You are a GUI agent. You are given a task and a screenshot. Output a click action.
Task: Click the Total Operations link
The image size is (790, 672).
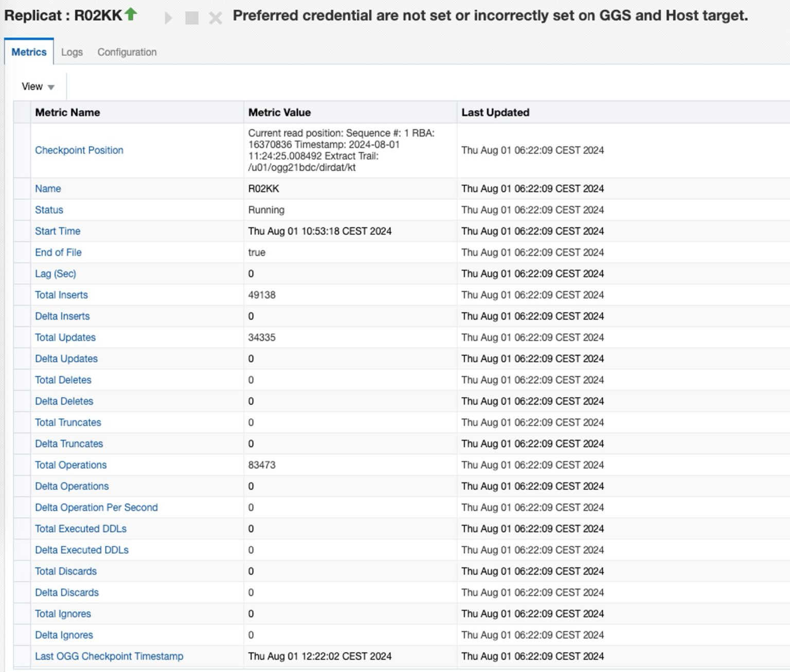pyautogui.click(x=70, y=465)
